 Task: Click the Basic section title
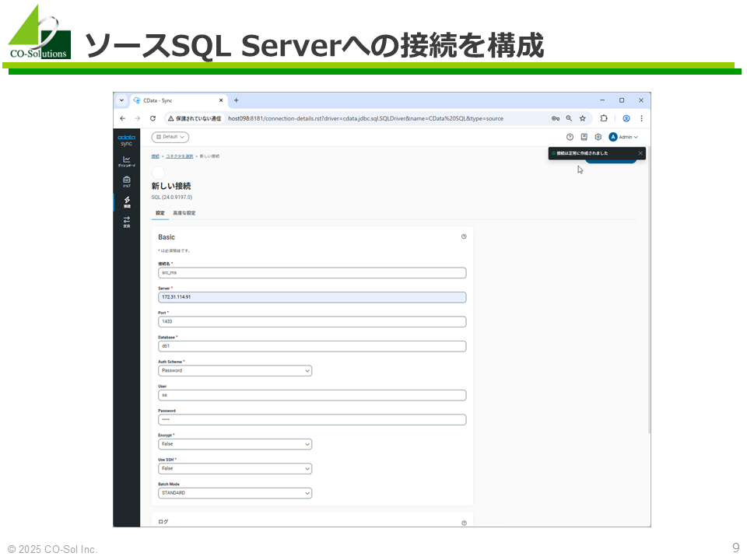pyautogui.click(x=167, y=237)
